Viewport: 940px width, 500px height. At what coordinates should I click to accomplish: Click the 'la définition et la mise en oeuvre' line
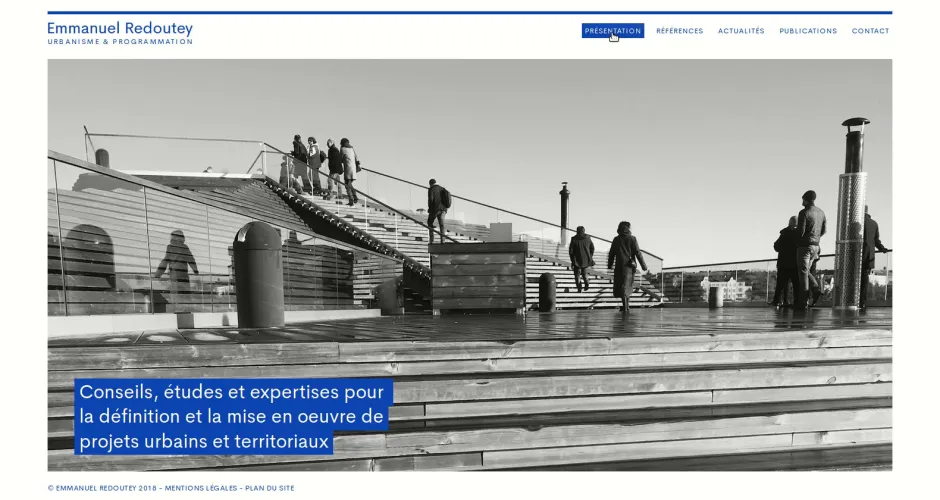[x=231, y=417]
